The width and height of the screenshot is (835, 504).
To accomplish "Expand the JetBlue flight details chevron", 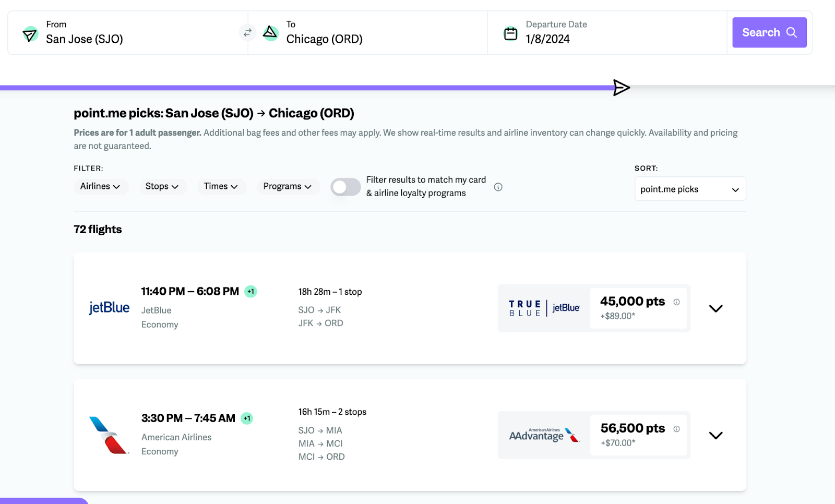I will click(715, 308).
